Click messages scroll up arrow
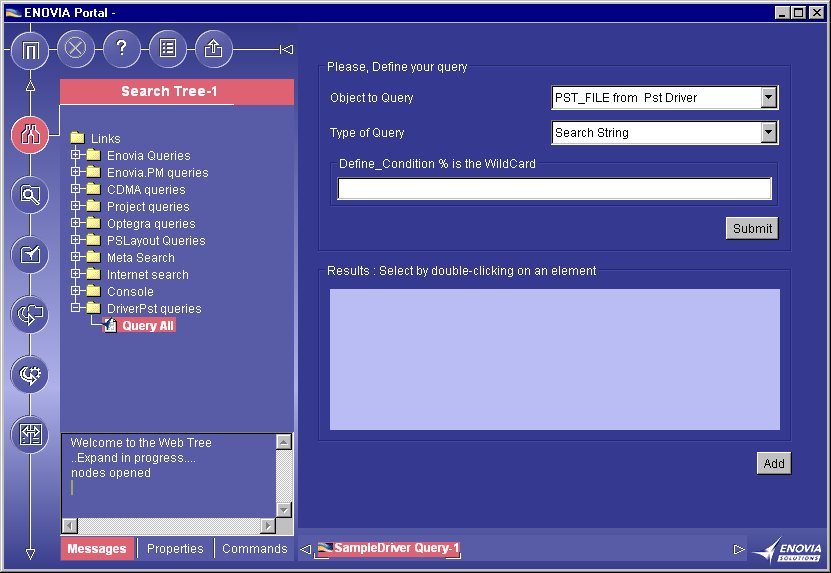The image size is (831, 573). coord(284,442)
